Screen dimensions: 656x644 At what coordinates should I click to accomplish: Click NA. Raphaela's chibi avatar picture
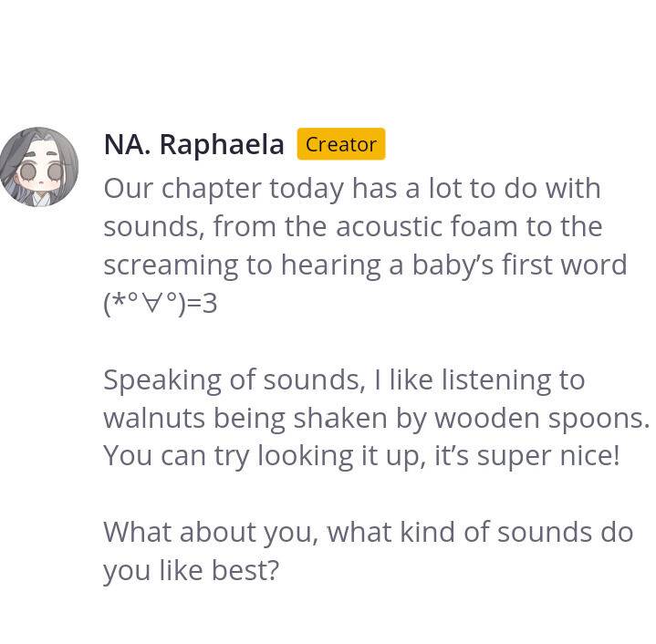(x=38, y=167)
